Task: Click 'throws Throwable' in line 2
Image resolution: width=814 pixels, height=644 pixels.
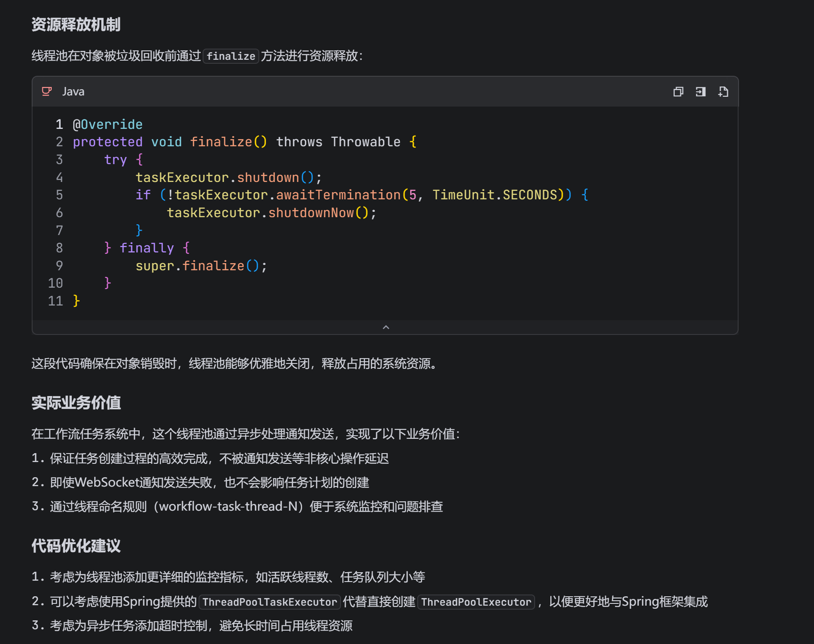Action: pos(338,142)
